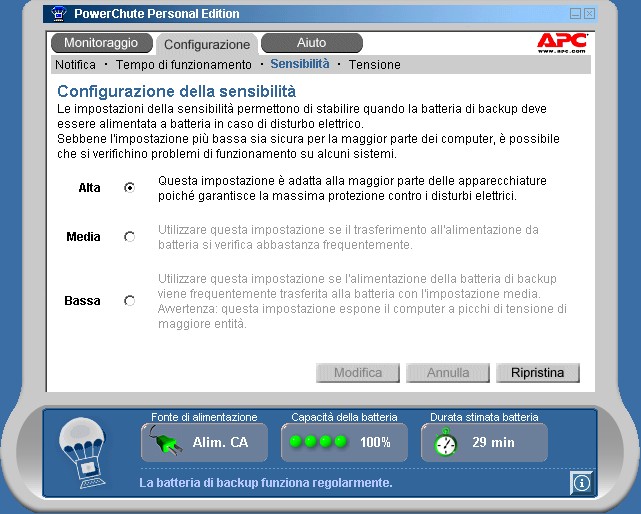Click the Modifica button

(358, 373)
